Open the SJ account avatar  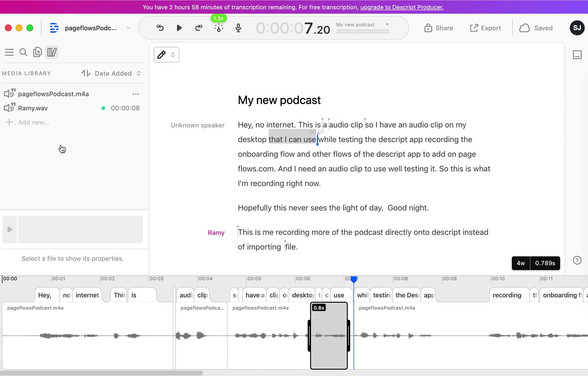[577, 28]
